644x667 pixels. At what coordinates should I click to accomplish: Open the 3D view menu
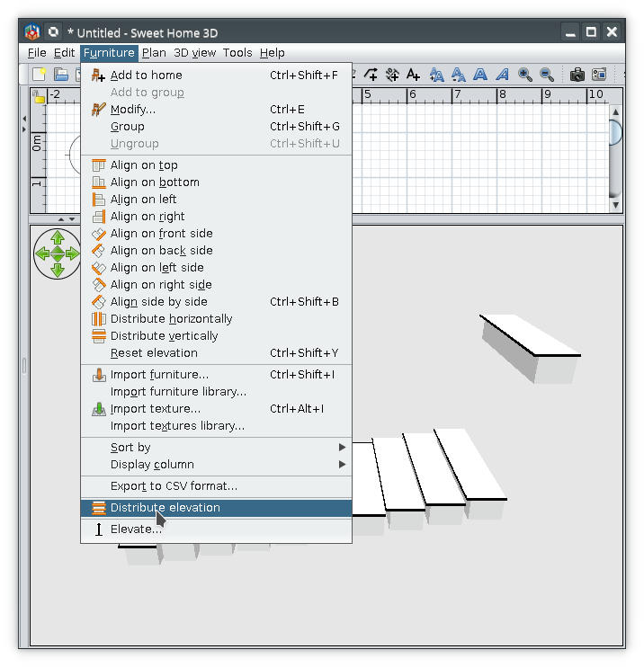click(194, 53)
